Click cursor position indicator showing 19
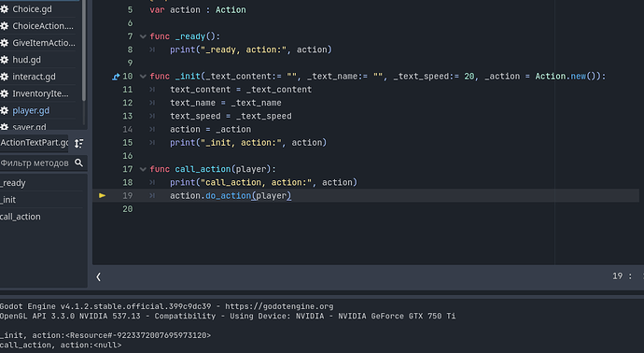 pyautogui.click(x=617, y=276)
